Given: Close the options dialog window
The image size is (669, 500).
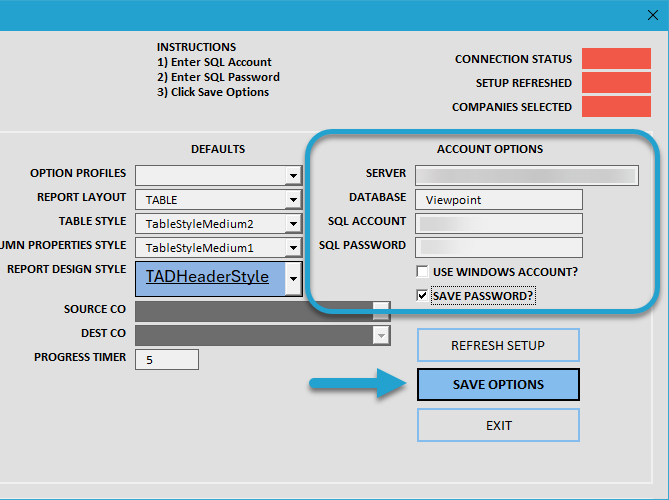Looking at the screenshot, I should pos(652,15).
